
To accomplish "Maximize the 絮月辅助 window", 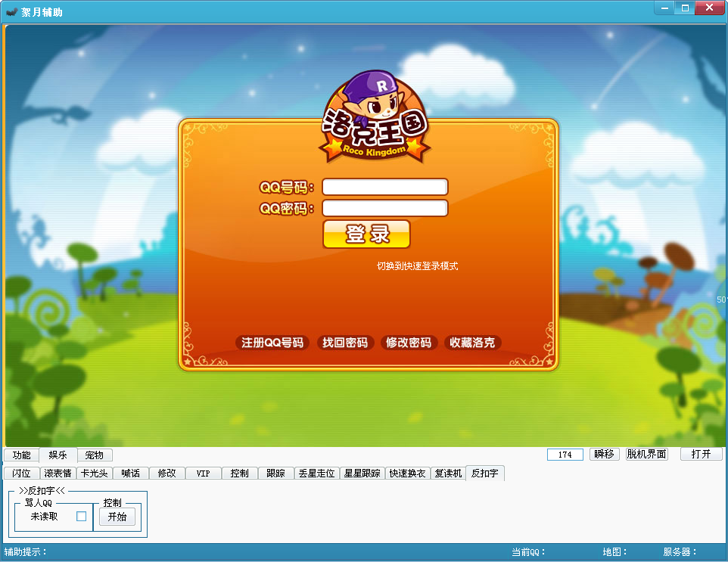I will click(685, 8).
